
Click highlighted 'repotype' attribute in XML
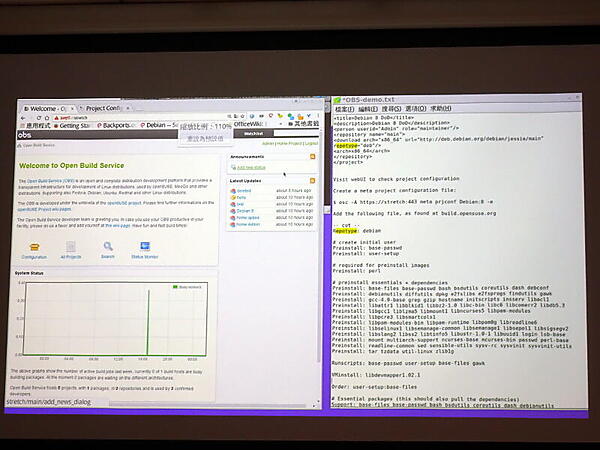click(347, 145)
